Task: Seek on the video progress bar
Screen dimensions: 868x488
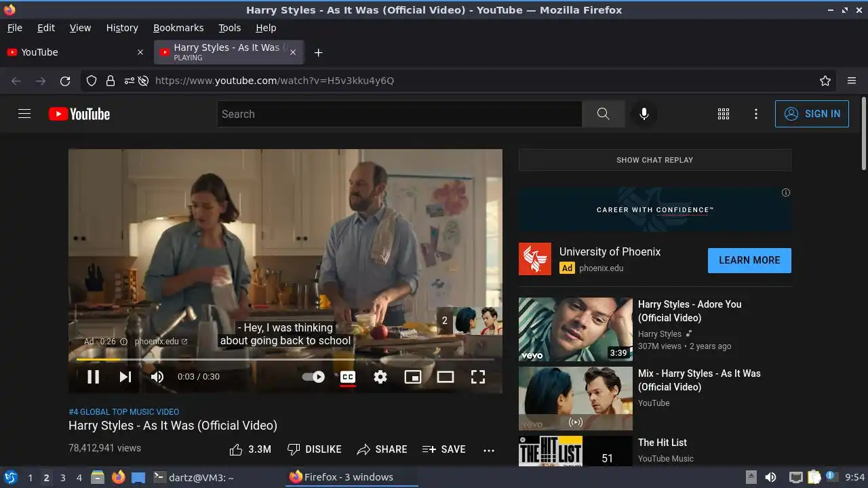Action: (x=285, y=359)
